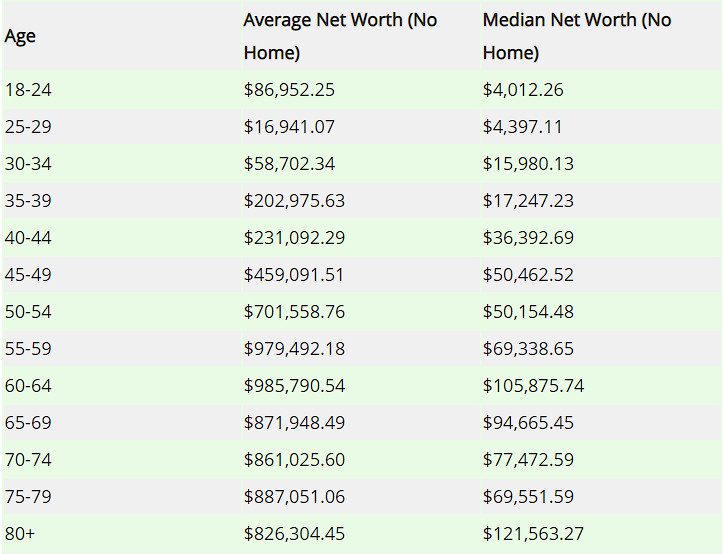The width and height of the screenshot is (724, 554).
Task: Select the 55-59 age cell
Action: pos(27,349)
